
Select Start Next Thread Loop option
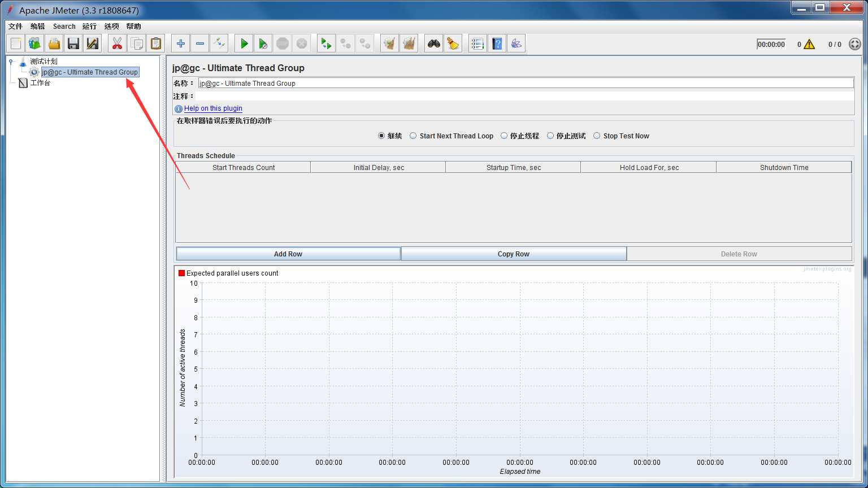(413, 136)
